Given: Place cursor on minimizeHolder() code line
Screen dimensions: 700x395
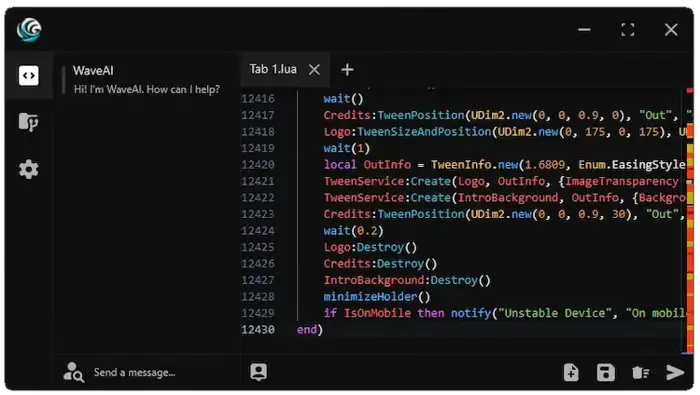Looking at the screenshot, I should [x=377, y=296].
